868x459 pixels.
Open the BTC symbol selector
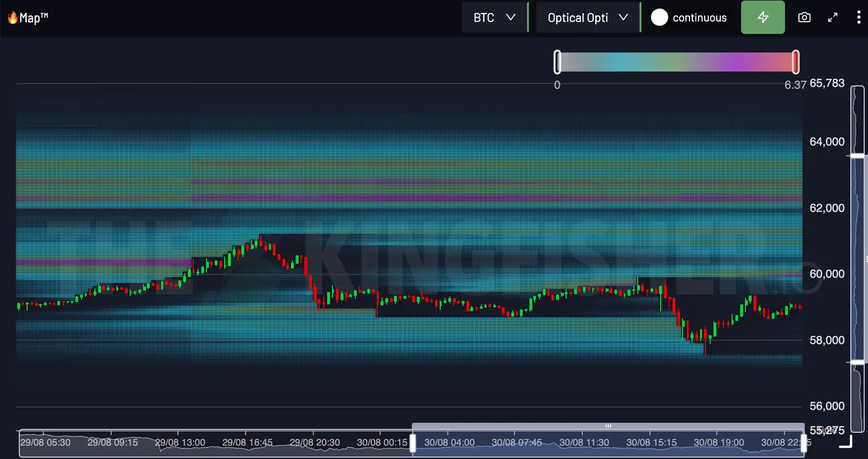[483, 17]
